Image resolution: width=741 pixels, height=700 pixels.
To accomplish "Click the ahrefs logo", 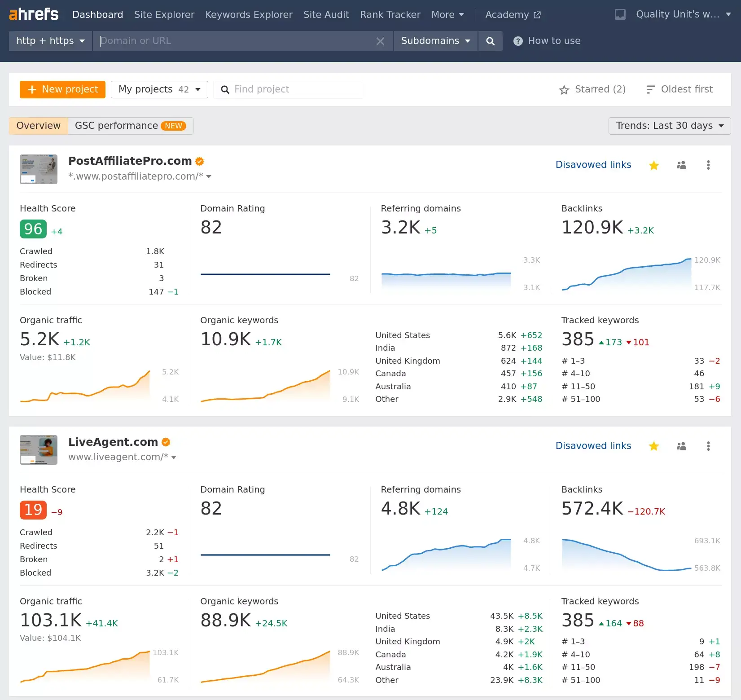I will [33, 14].
